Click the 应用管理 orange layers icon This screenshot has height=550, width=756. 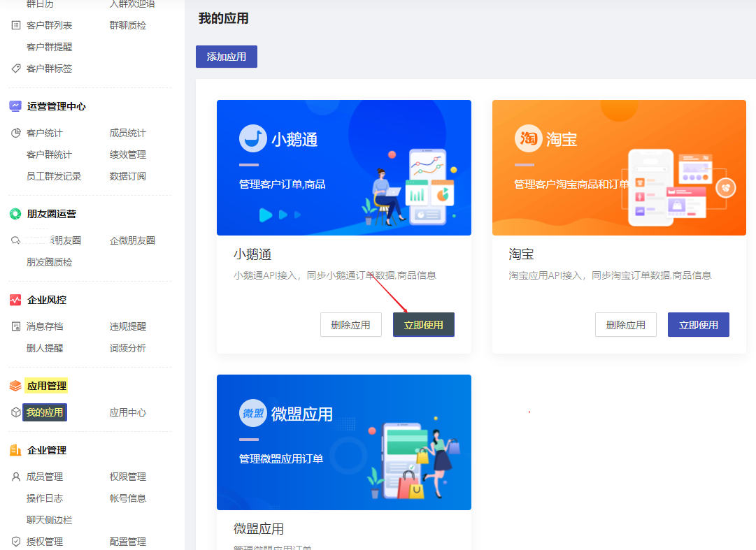[15, 386]
